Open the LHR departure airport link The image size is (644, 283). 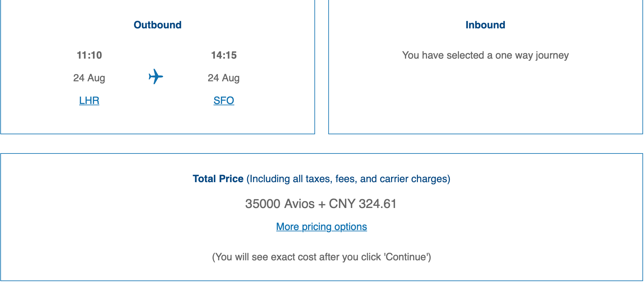pos(89,101)
